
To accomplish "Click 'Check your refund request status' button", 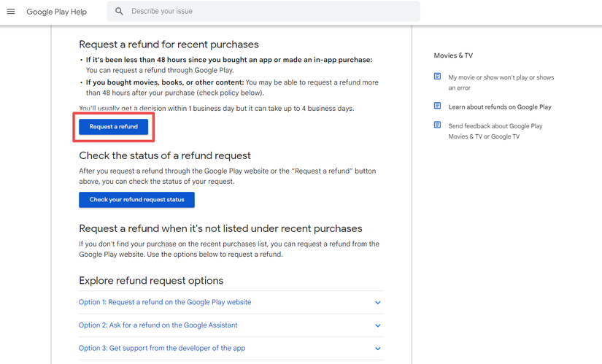I will coord(136,199).
